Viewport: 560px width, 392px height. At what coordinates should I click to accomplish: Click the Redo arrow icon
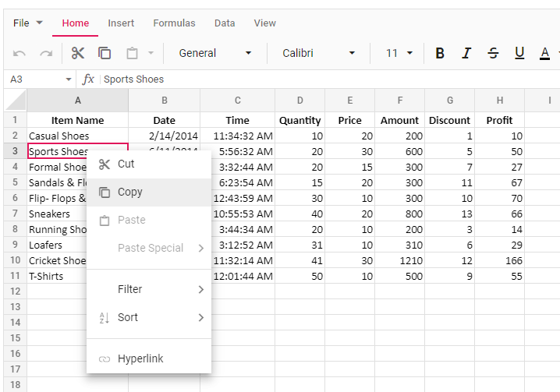46,53
